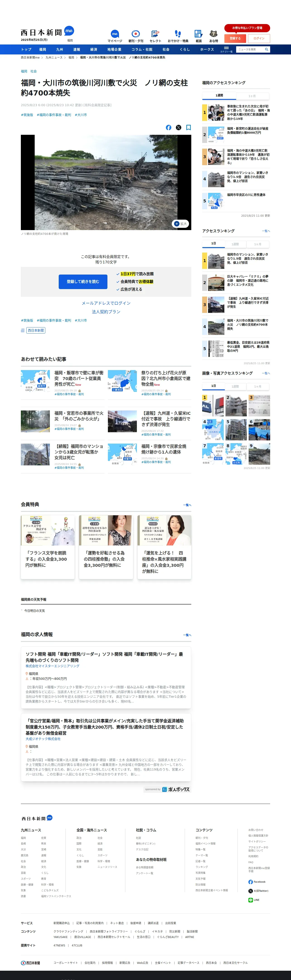Open photo ranking thumbnail number 6
Image resolution: width=291 pixels, height=980 pixels.
click(259, 430)
